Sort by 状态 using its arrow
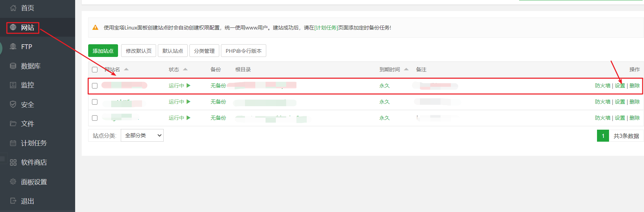The height and width of the screenshot is (212, 644). tap(185, 69)
